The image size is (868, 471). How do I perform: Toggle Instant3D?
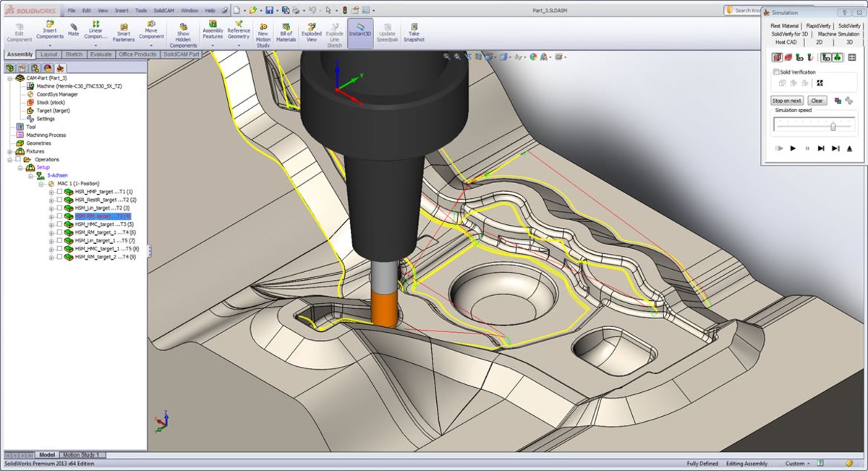coord(360,33)
